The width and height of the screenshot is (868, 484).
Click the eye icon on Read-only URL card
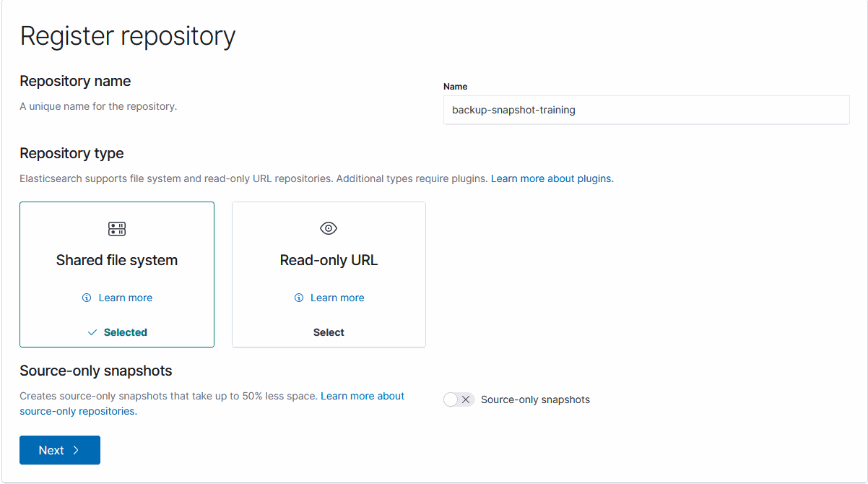coord(329,228)
